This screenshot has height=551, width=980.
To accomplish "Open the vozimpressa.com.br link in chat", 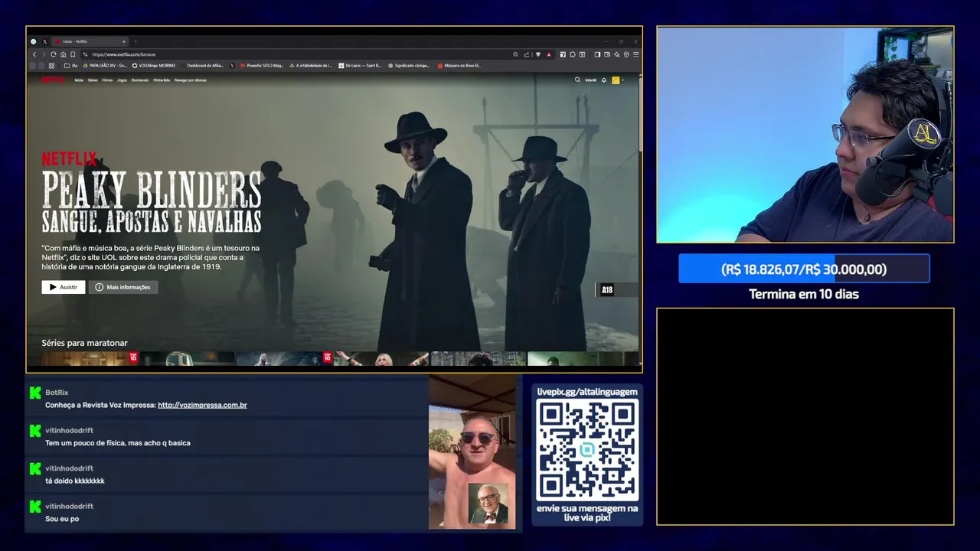I will tap(202, 405).
